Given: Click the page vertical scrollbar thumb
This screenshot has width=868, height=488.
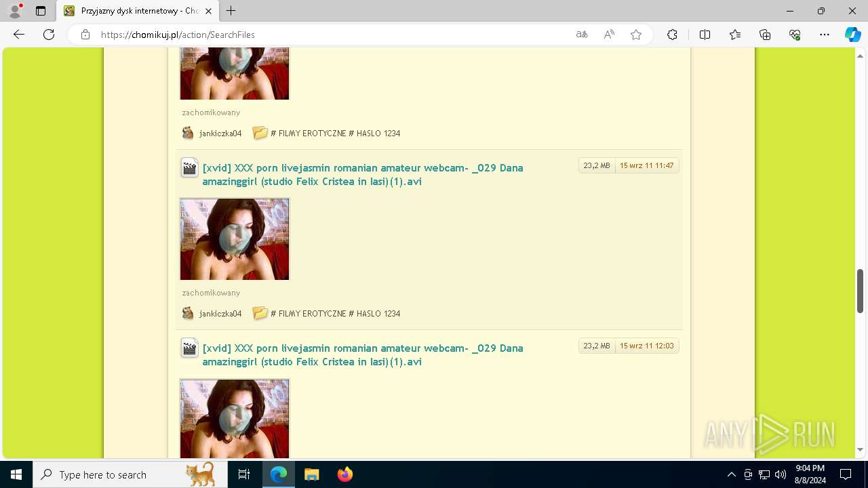Looking at the screenshot, I should pyautogui.click(x=861, y=291).
